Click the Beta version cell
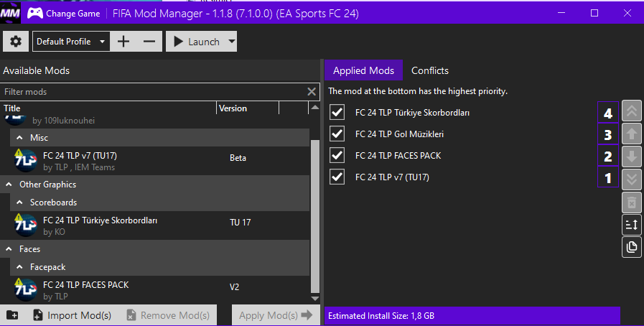The width and height of the screenshot is (644, 326). click(x=238, y=158)
